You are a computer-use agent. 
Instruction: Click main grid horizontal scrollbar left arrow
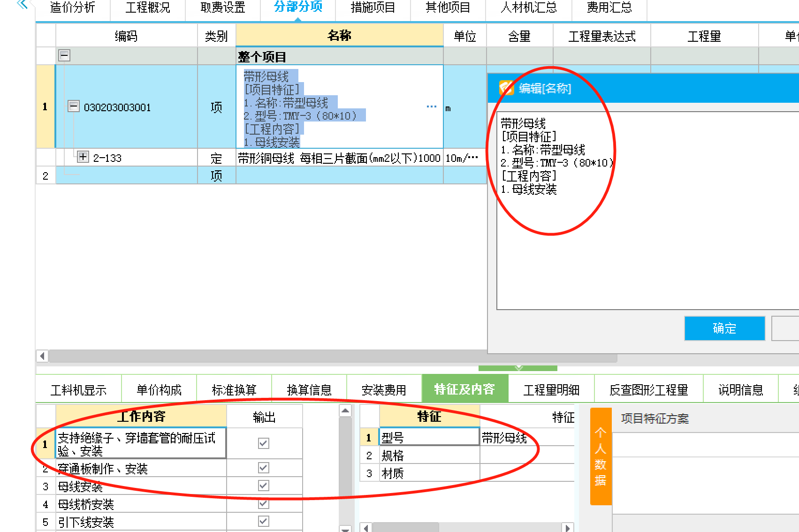(42, 356)
